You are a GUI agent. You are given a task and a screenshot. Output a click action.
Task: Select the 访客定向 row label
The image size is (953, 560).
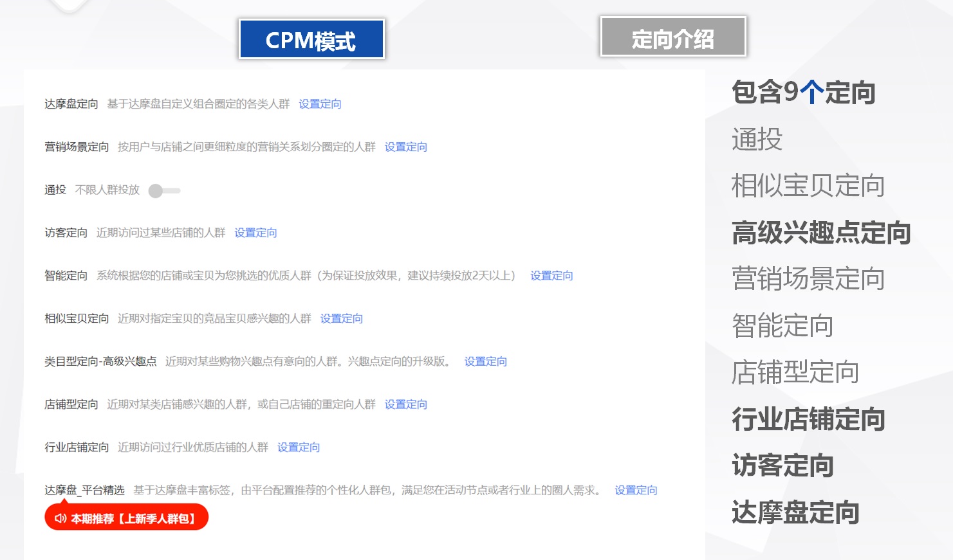66,233
